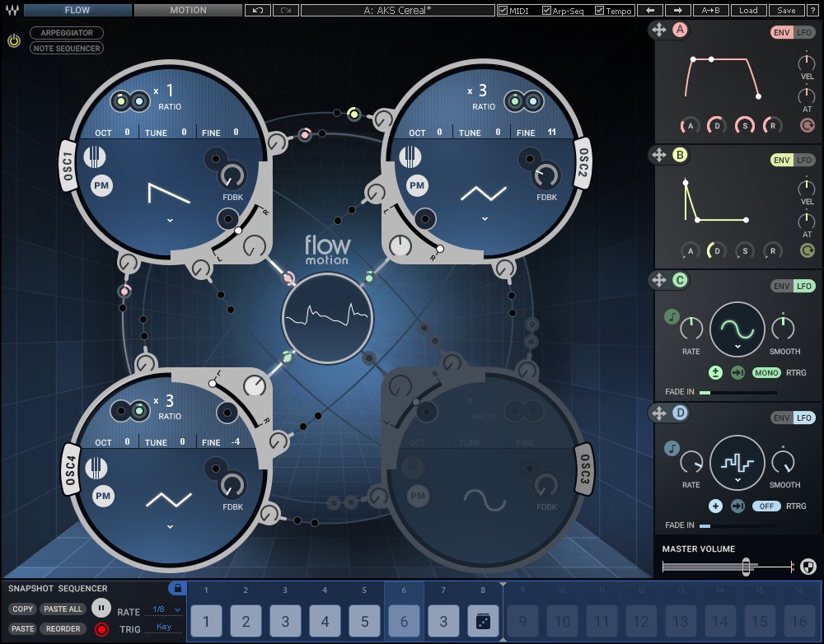The image size is (824, 644).
Task: Click the PASTE ALL button
Action: 63,609
